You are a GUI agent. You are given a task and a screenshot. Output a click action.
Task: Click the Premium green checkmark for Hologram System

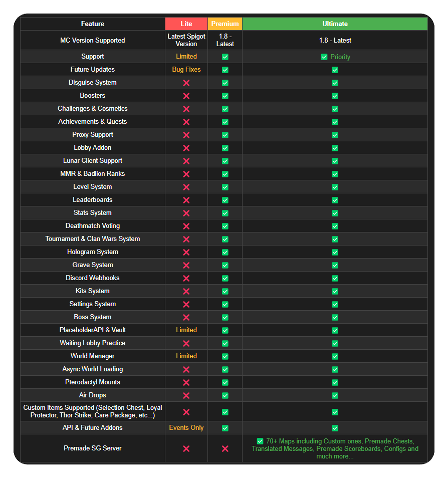[x=225, y=252]
